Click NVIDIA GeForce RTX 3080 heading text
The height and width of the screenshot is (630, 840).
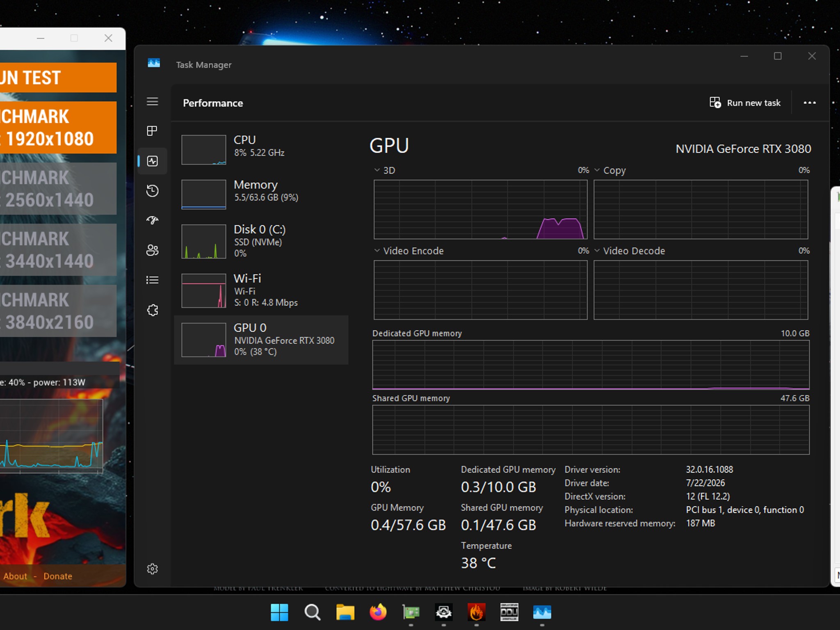click(743, 148)
